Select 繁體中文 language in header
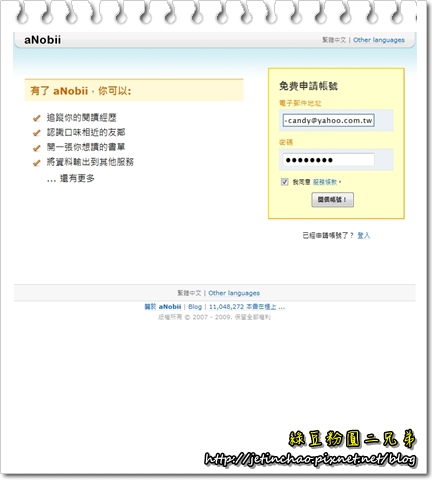Screen dimensions: 432x480 [334, 40]
